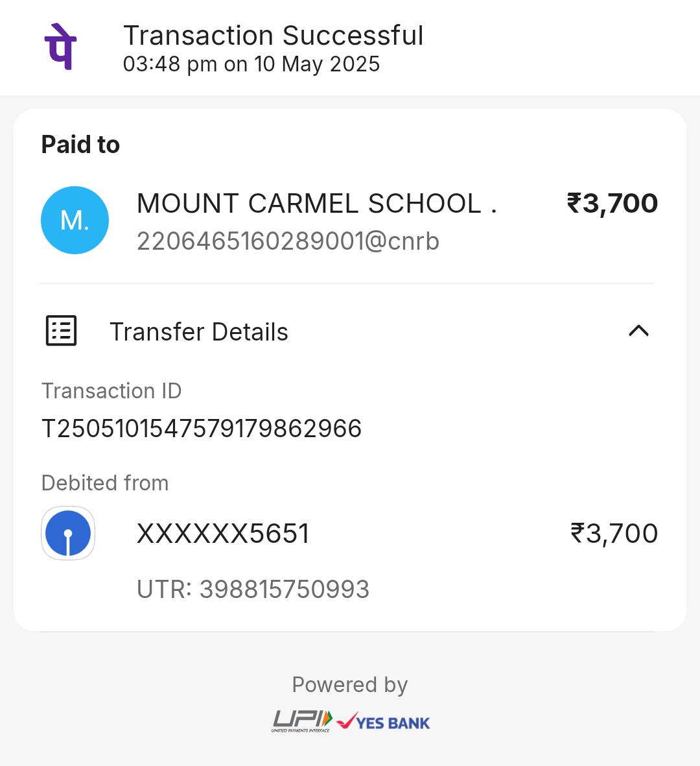Screen dimensions: 700x766
Task: Tap the blue M. recipient avatar
Action: tap(75, 220)
